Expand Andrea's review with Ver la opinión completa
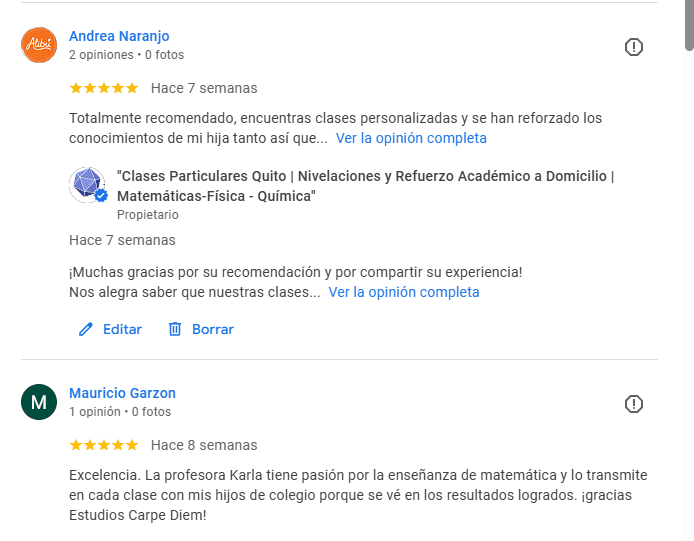The width and height of the screenshot is (694, 541). pos(411,138)
